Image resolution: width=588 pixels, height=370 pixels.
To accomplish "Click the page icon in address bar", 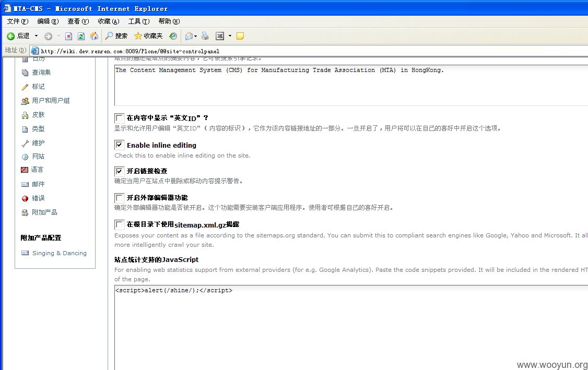I will tap(34, 51).
